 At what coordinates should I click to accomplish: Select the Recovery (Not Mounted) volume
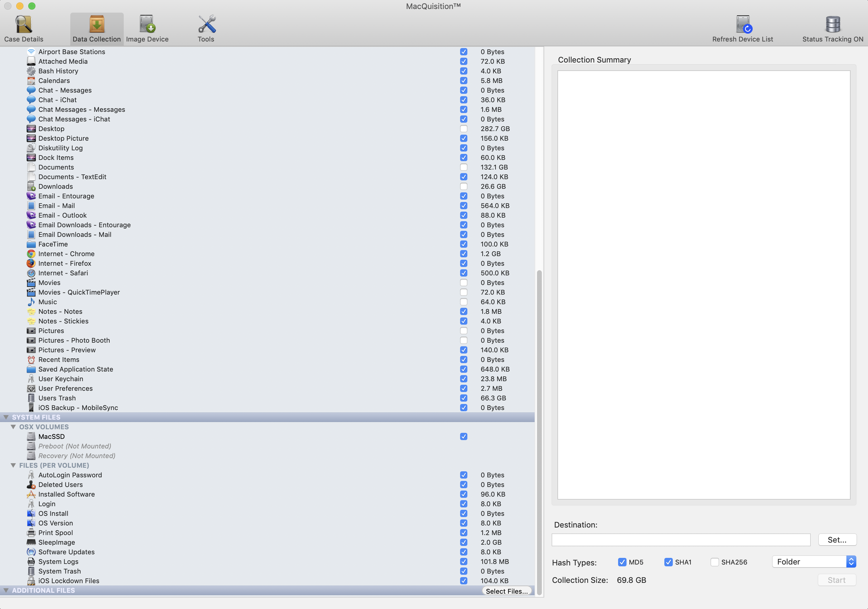(267, 456)
